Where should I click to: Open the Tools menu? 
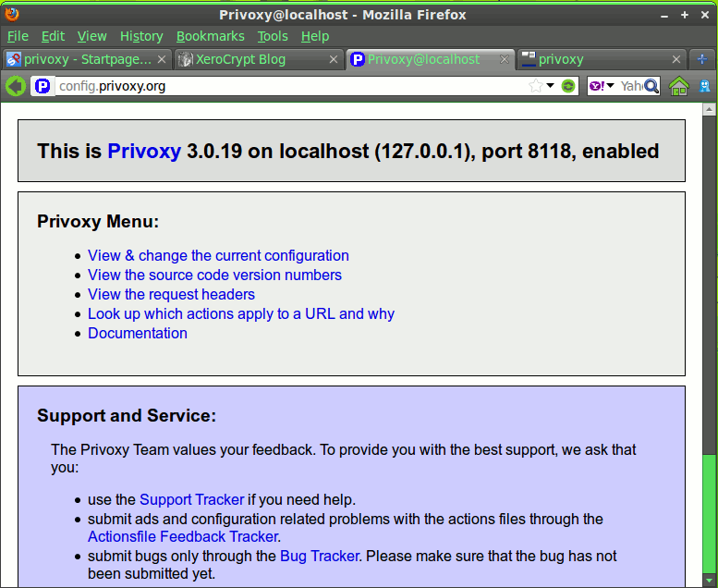[x=273, y=36]
